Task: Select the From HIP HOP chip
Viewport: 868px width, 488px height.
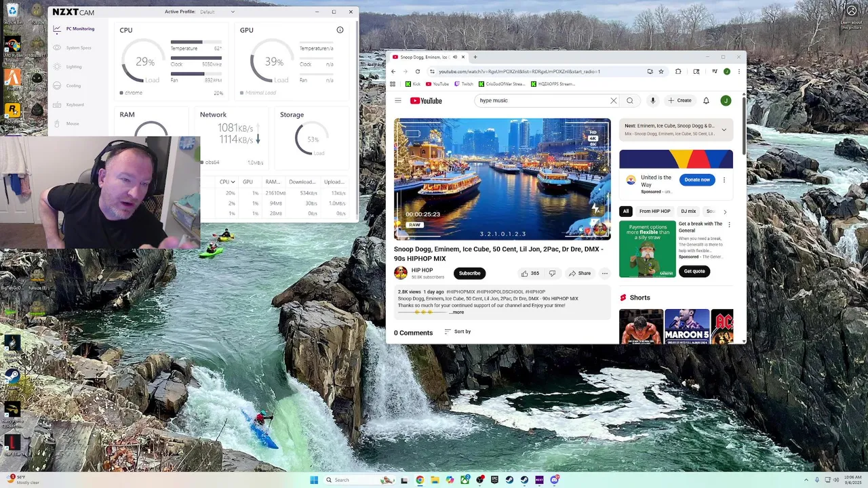Action: coord(654,211)
